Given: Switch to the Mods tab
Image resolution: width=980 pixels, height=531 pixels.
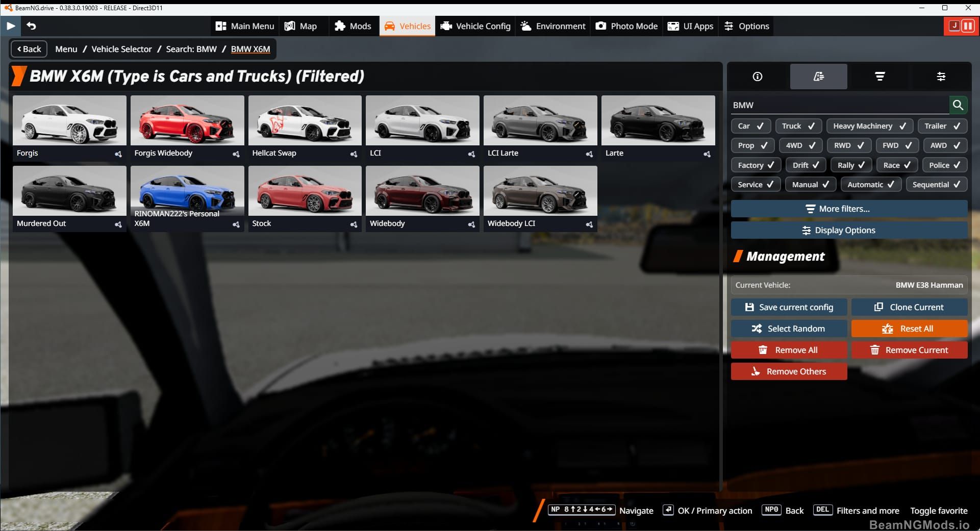Looking at the screenshot, I should point(354,26).
